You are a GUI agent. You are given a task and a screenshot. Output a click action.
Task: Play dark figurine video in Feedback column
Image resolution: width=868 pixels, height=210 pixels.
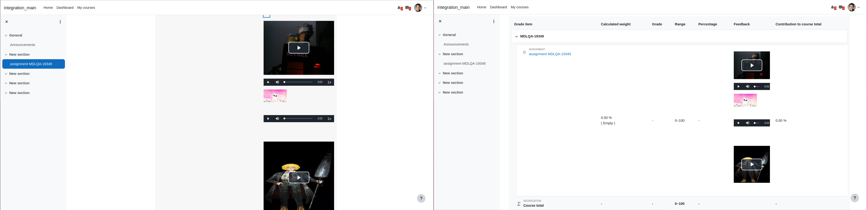pyautogui.click(x=752, y=66)
